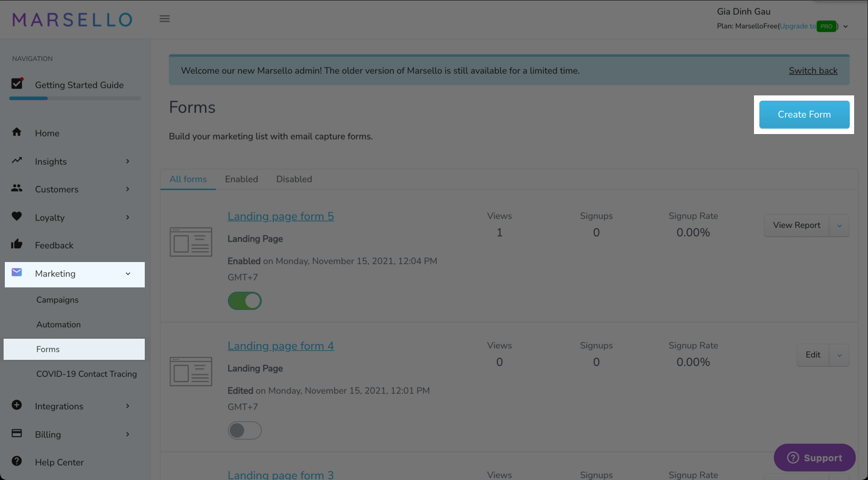The height and width of the screenshot is (480, 868).
Task: Click the Switch back link
Action: pos(813,71)
